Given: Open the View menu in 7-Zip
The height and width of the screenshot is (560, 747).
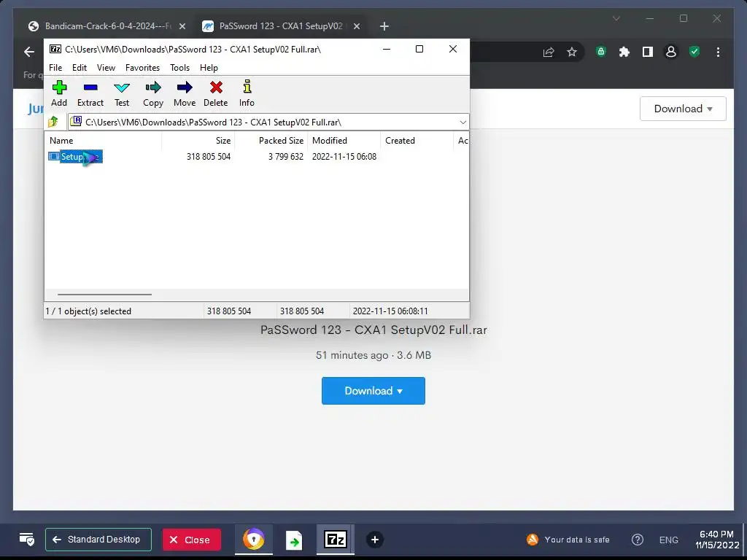Looking at the screenshot, I should (x=107, y=68).
